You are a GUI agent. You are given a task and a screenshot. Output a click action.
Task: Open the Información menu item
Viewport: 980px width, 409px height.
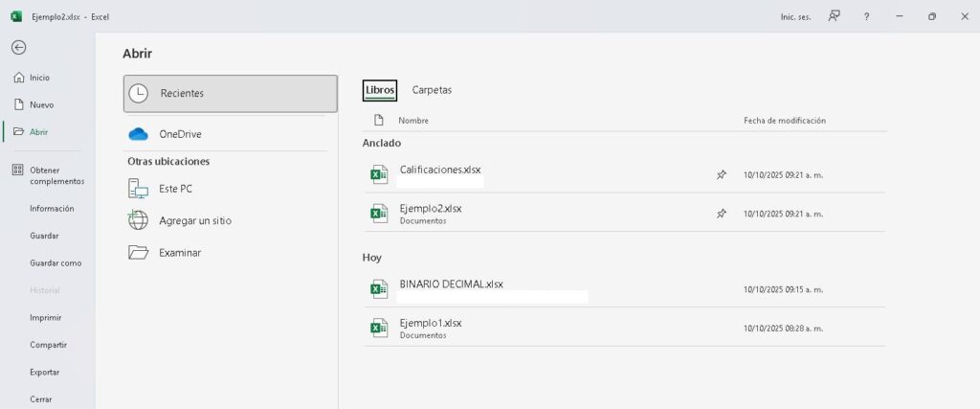coord(52,208)
